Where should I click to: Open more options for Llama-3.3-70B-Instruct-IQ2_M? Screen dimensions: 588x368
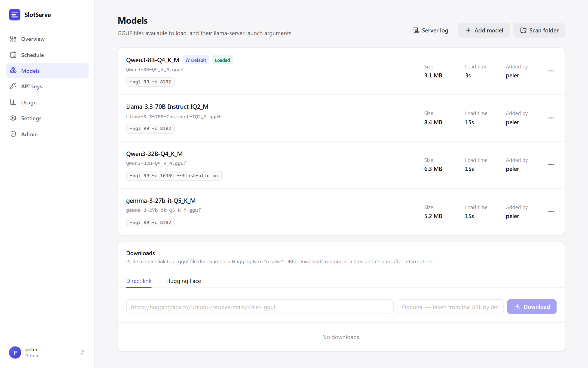[x=551, y=118]
